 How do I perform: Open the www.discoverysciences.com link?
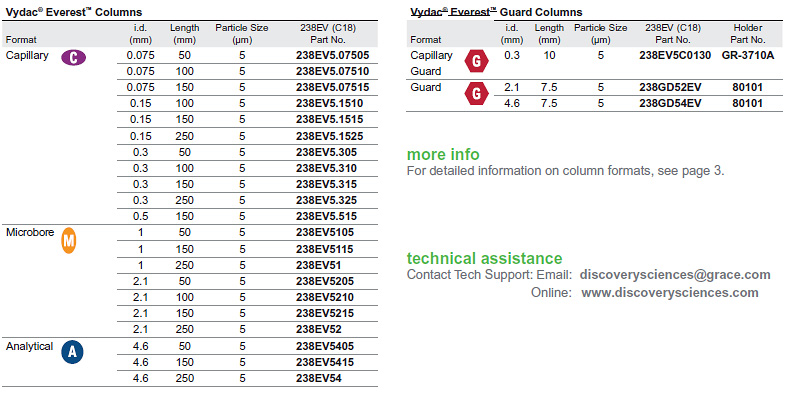coord(670,293)
